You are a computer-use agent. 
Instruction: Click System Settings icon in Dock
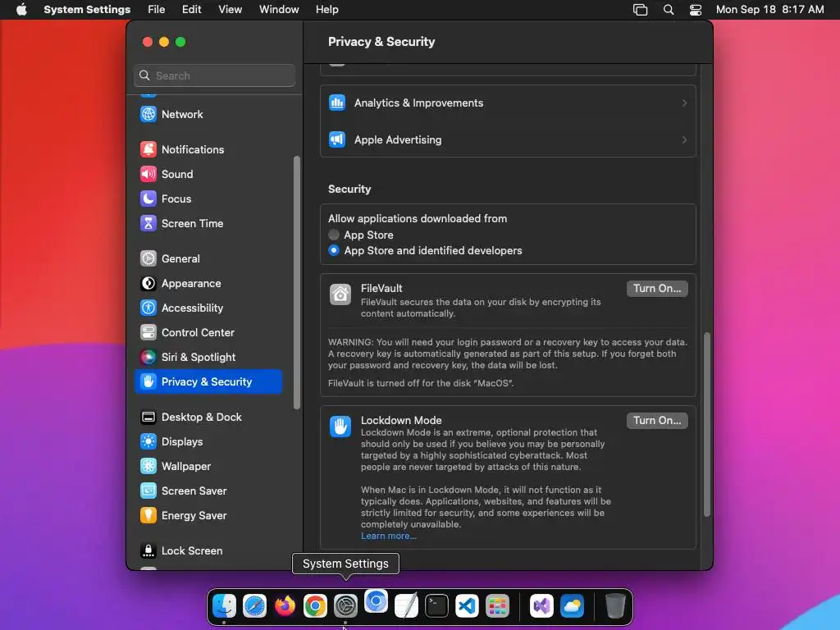(345, 606)
